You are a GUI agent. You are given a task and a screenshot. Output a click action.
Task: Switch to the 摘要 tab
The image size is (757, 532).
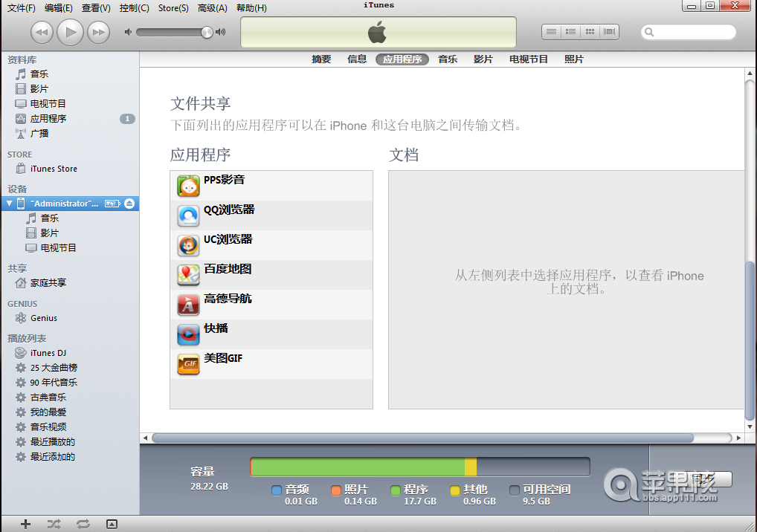[x=321, y=59]
